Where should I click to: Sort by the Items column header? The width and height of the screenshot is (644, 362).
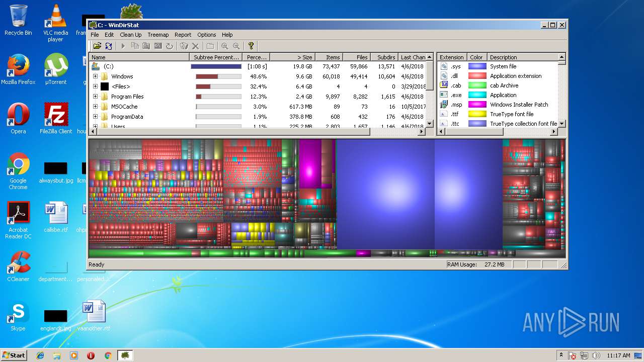[x=329, y=57]
